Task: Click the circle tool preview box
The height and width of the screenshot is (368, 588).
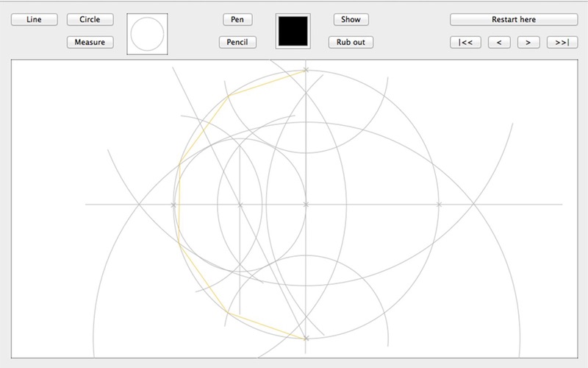Action: click(147, 34)
